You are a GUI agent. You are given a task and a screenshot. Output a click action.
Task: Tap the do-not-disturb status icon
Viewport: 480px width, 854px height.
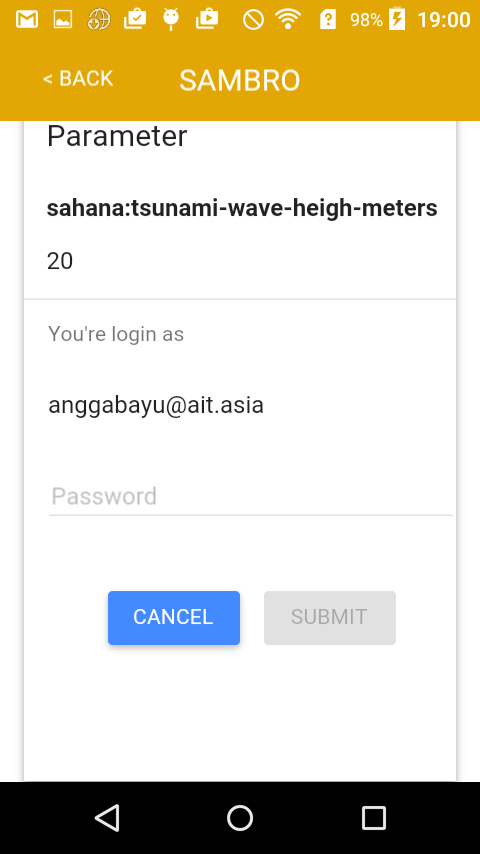(253, 20)
